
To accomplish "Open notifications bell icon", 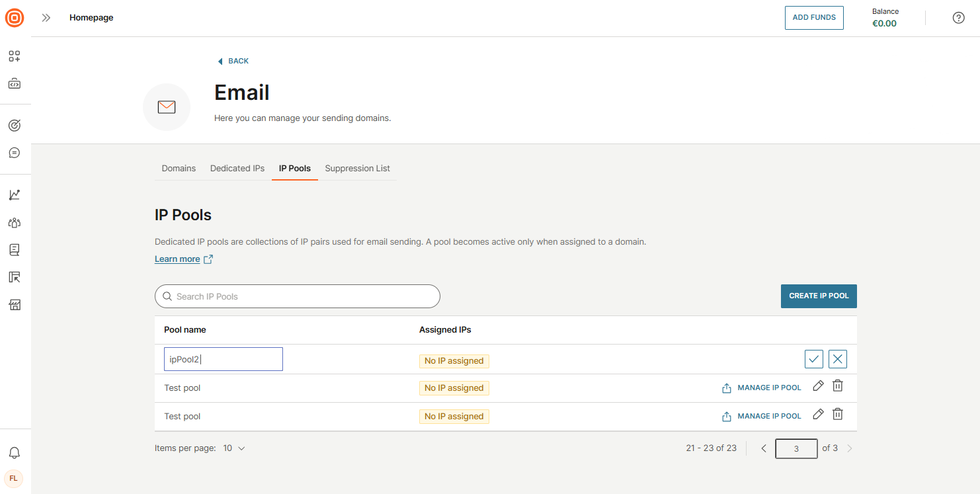I will (x=15, y=453).
